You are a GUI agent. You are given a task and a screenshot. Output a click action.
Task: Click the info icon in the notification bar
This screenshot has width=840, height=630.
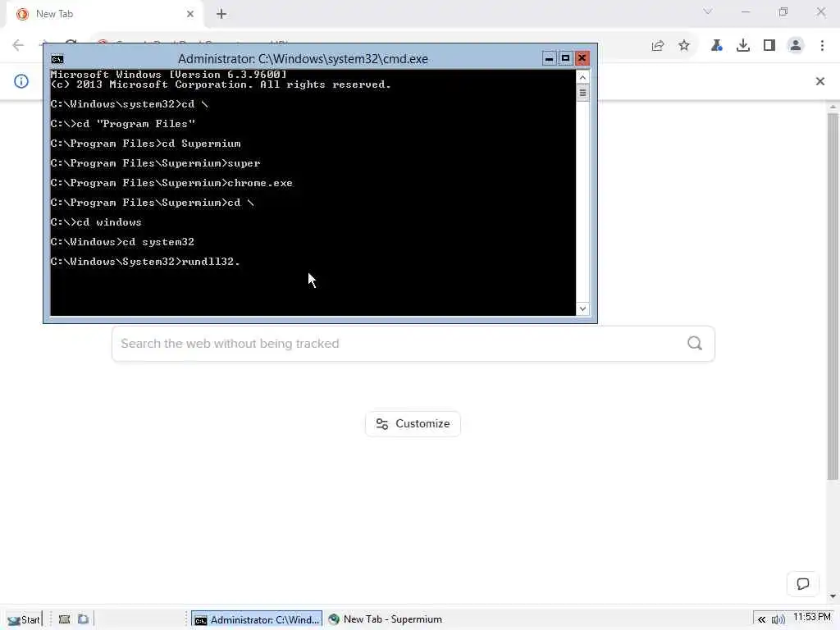[x=21, y=81]
